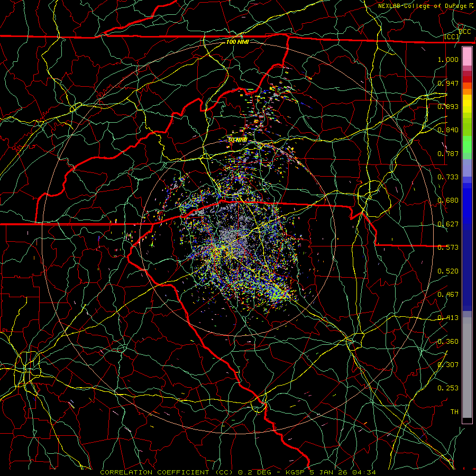The height and width of the screenshot is (476, 476).
Task: Click the 1.000 scale value
Action: (448, 60)
